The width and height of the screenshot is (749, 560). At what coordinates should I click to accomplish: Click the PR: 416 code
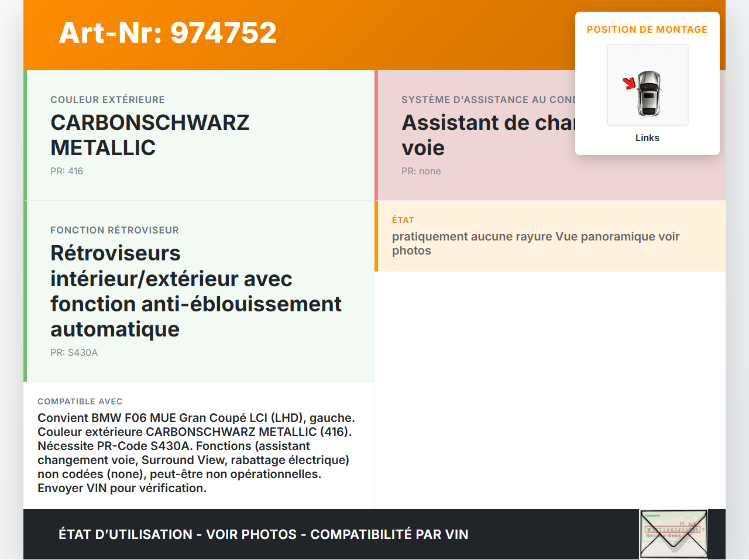click(67, 171)
